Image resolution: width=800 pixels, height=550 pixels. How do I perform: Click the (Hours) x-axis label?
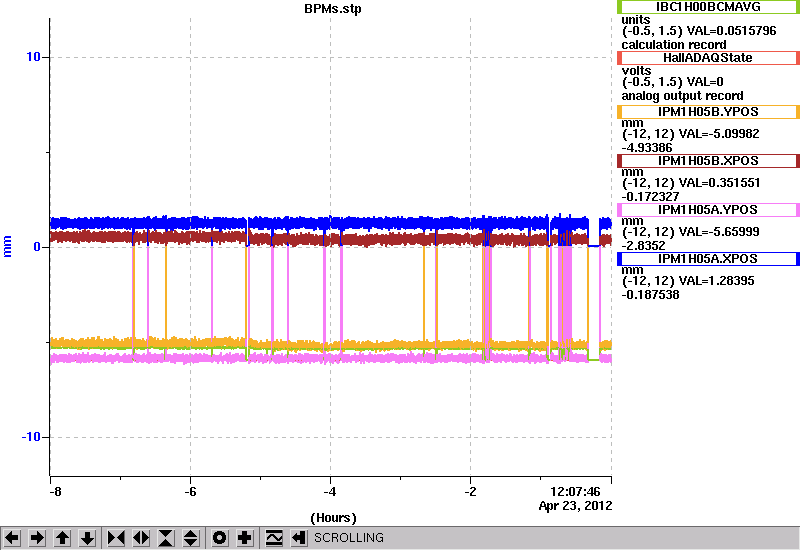[333, 518]
